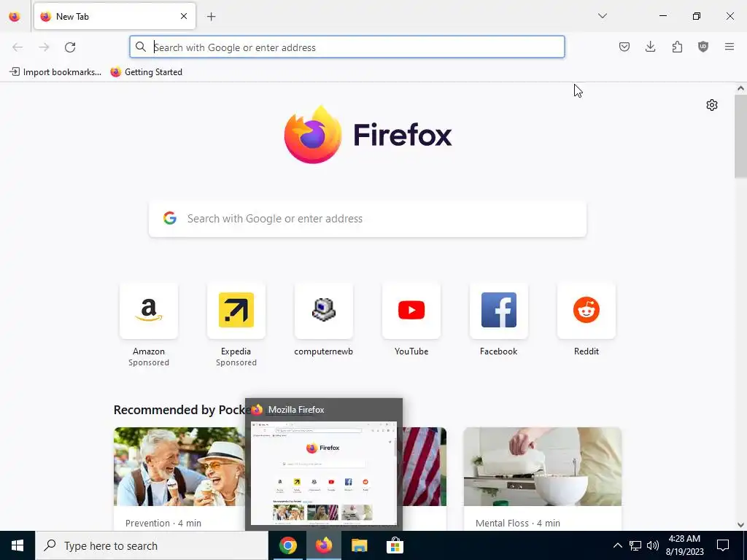Viewport: 747px width, 560px height.
Task: Open the clock showing 4:28 AM
Action: click(x=684, y=545)
